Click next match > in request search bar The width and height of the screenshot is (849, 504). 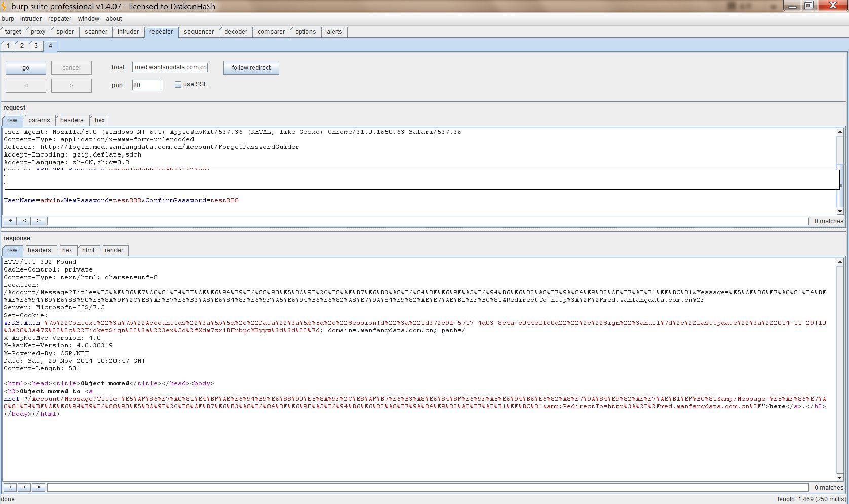38,221
